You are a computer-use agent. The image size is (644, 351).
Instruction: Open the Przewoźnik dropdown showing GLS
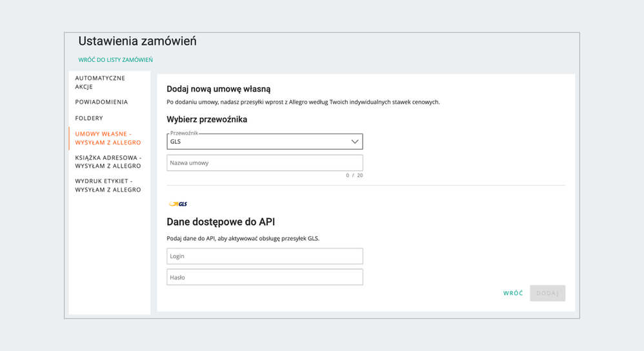[258, 141]
